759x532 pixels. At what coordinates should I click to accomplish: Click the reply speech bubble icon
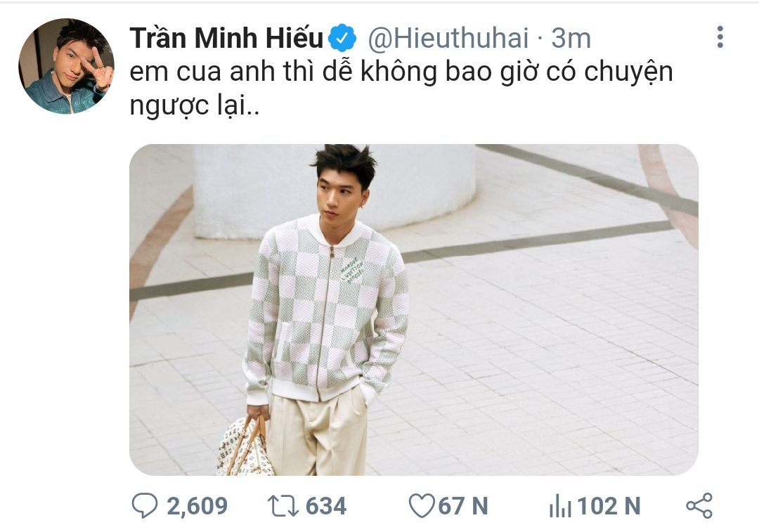coord(145,505)
